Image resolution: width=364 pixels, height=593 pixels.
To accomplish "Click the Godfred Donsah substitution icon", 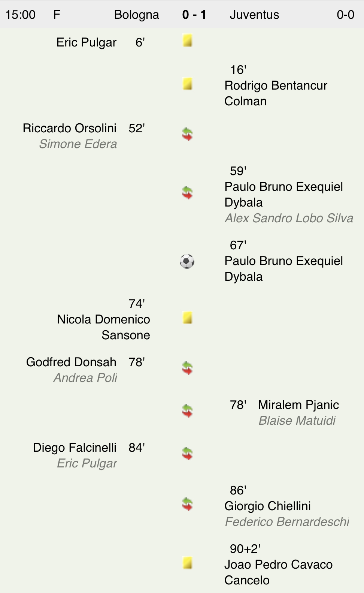I will tap(187, 368).
